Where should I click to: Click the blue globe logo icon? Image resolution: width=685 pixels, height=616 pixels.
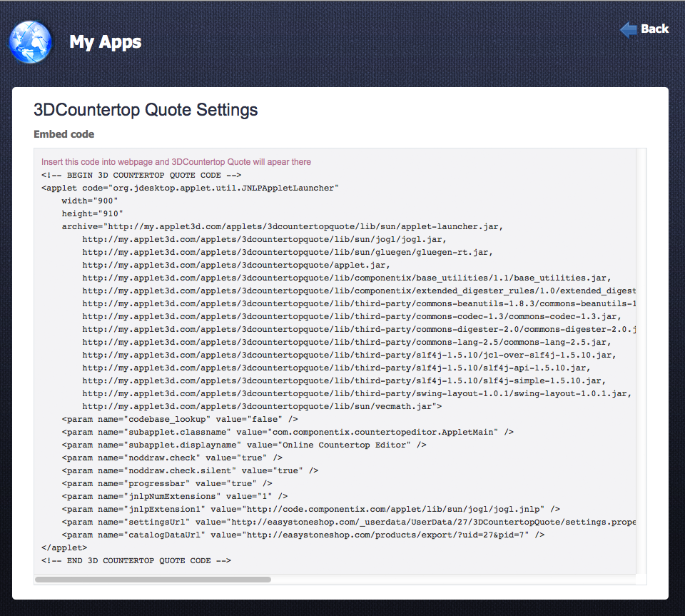point(31,42)
